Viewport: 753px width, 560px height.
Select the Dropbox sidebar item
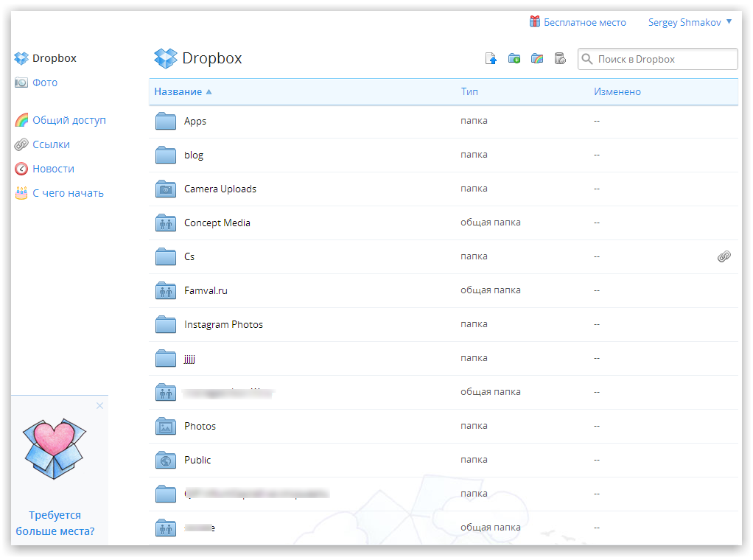[x=55, y=58]
